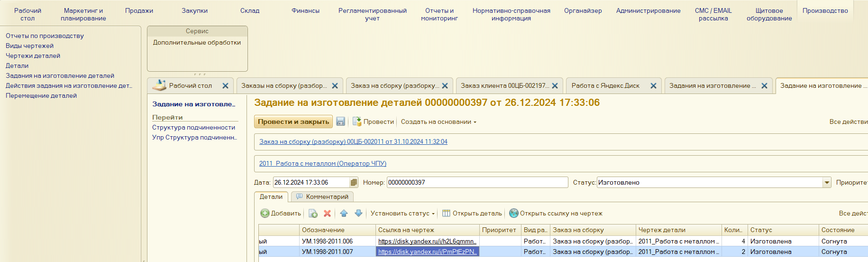The image size is (868, 262).
Task: Open the 2011_Работа с металлом (Оператор ЧПУ) link
Action: 322,163
